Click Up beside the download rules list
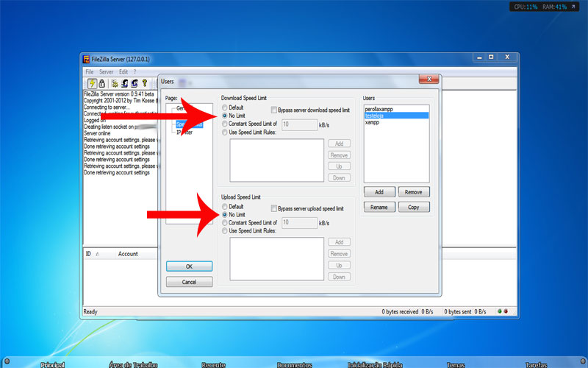 coord(340,166)
